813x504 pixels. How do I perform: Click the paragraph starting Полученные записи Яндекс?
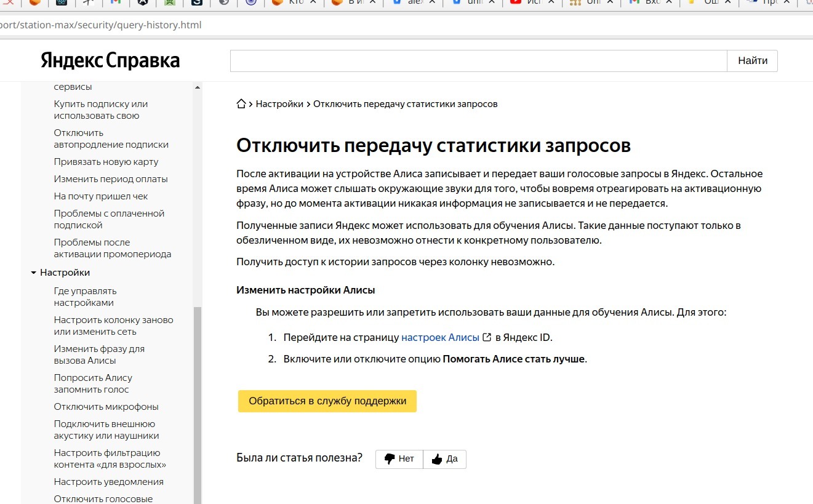tap(489, 233)
